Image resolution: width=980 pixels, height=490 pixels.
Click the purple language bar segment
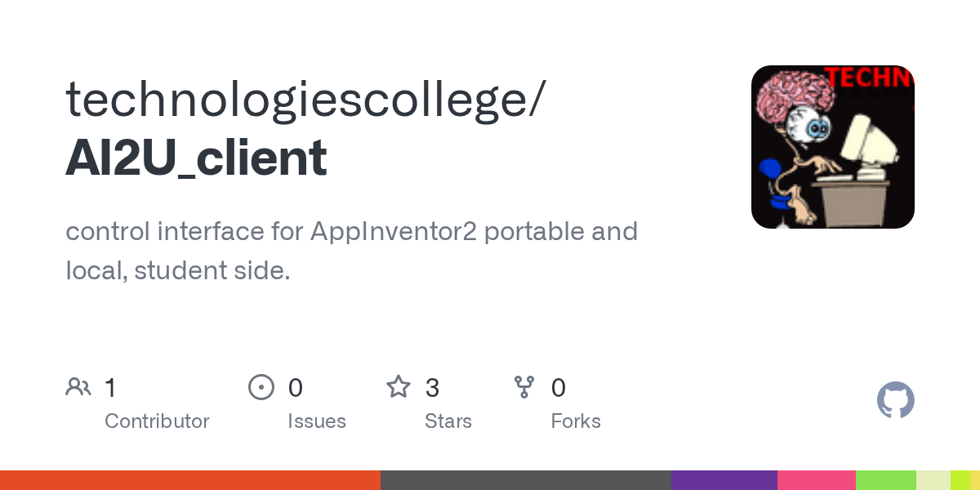click(724, 480)
